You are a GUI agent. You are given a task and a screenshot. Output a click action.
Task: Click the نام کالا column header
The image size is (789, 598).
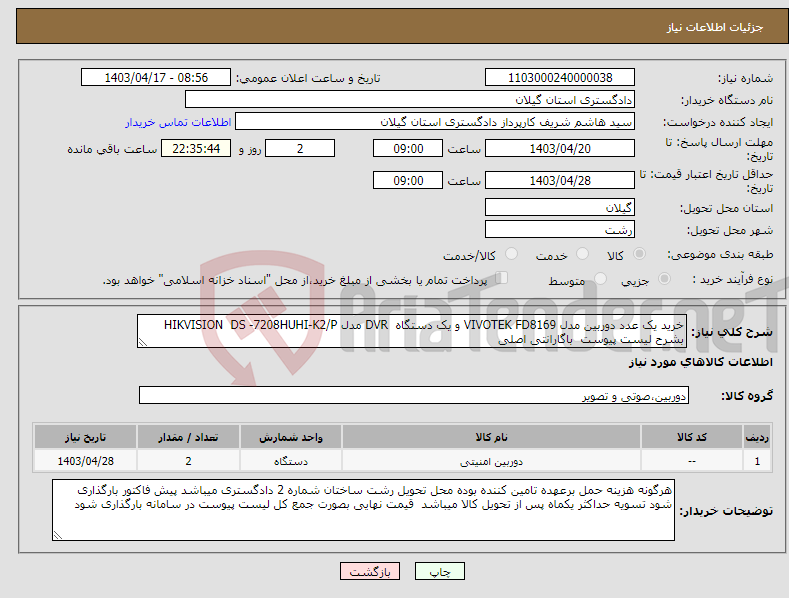[x=491, y=437]
